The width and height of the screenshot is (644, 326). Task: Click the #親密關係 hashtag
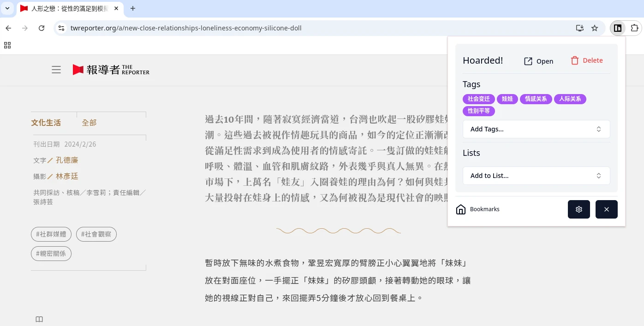coord(51,253)
